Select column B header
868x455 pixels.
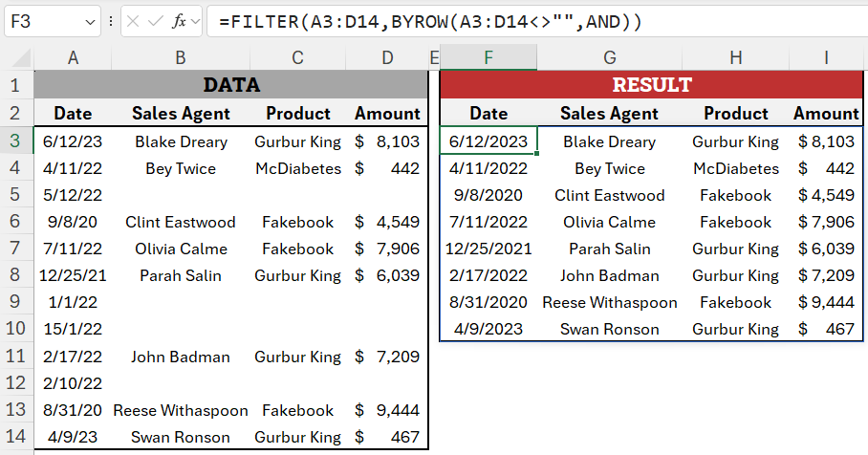[x=181, y=57]
